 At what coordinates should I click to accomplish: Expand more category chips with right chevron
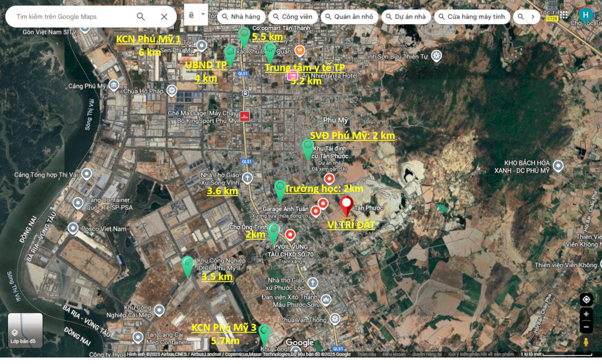coord(532,17)
